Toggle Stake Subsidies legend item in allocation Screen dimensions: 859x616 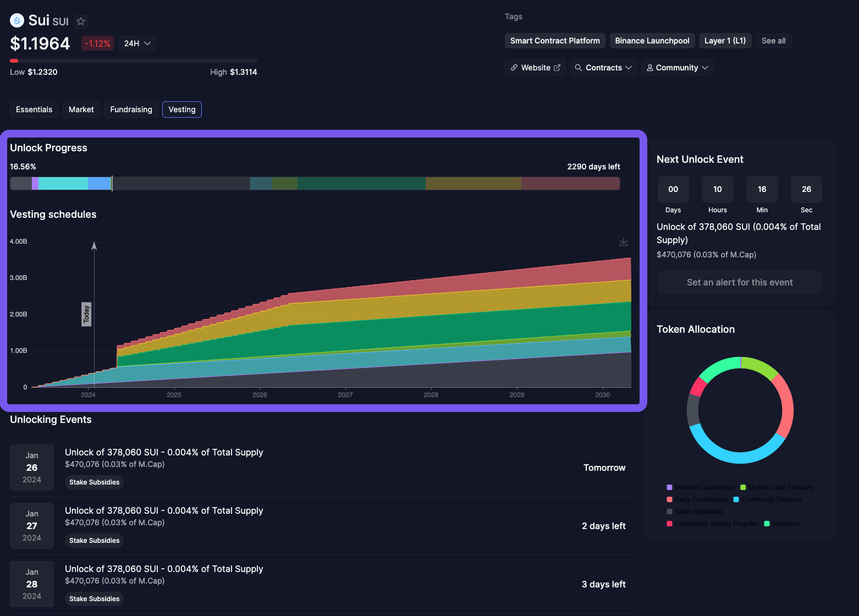(695, 512)
